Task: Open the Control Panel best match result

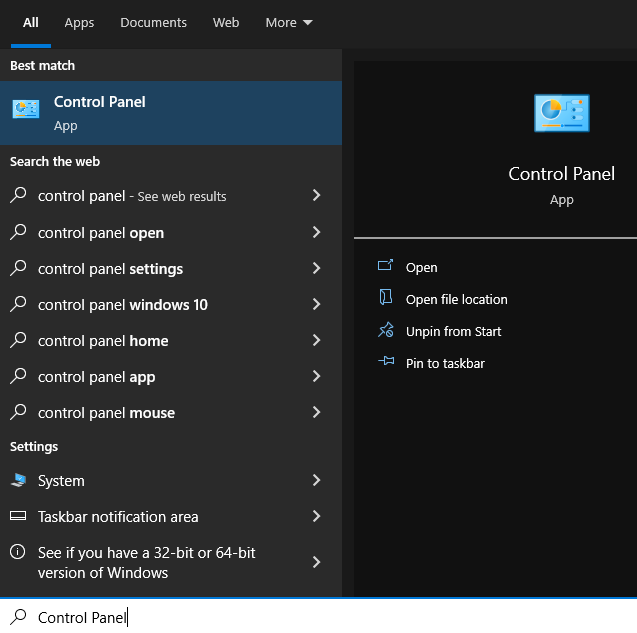Action: 171,113
